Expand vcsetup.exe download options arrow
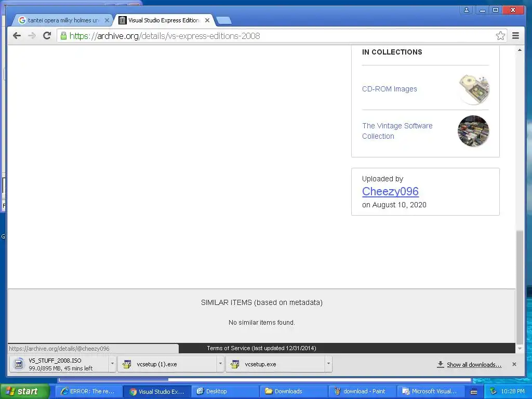The height and width of the screenshot is (399, 532). 328,364
